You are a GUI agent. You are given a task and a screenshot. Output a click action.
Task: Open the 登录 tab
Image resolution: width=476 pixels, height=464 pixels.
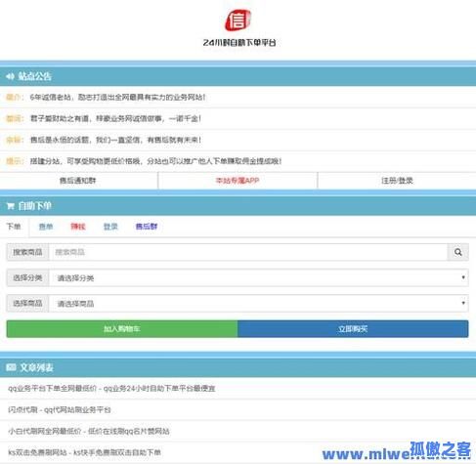click(110, 227)
